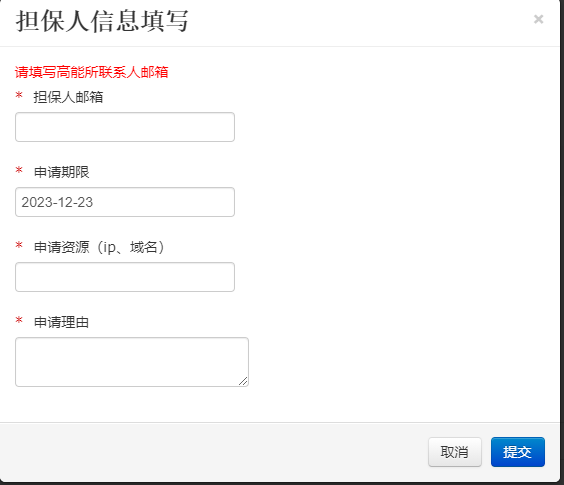The image size is (564, 485).
Task: Submit the form with the 提交 button
Action: coord(518,452)
